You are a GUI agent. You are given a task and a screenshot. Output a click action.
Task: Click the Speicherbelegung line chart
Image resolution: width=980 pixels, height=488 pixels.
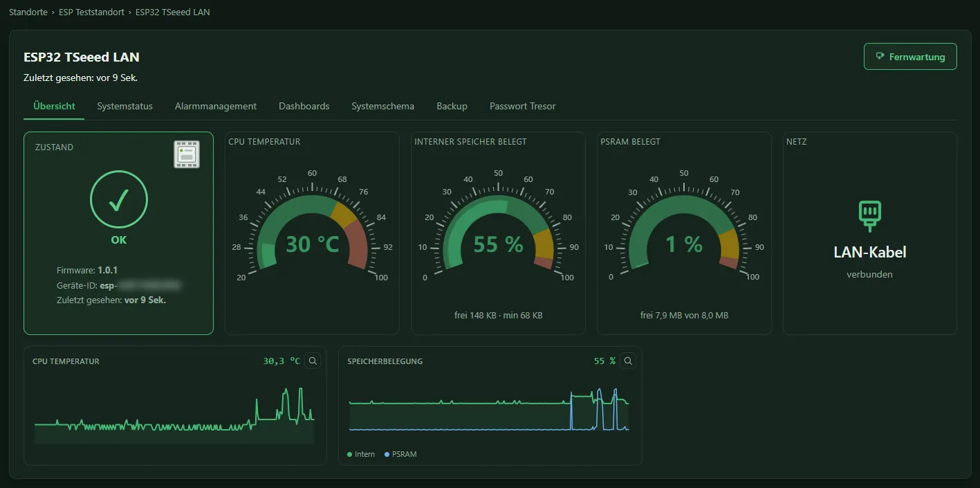(x=489, y=410)
